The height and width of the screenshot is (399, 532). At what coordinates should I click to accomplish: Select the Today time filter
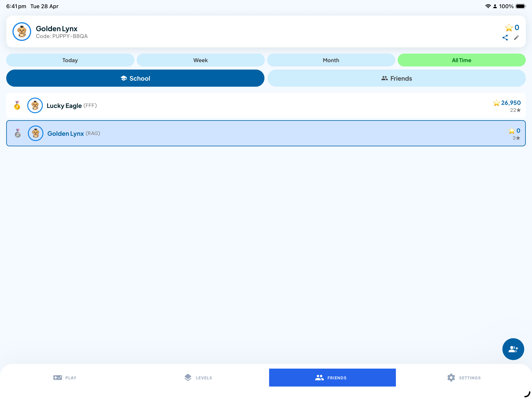(x=70, y=60)
